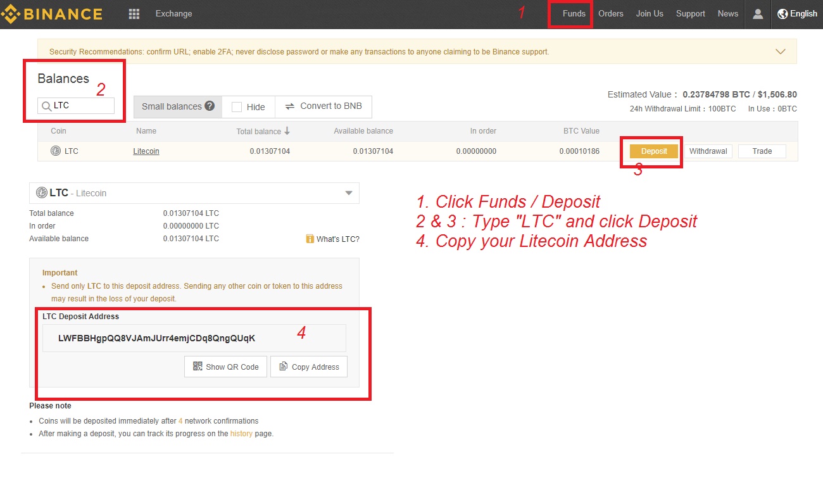Open the apps grid icon
823x504 pixels.
pyautogui.click(x=134, y=13)
